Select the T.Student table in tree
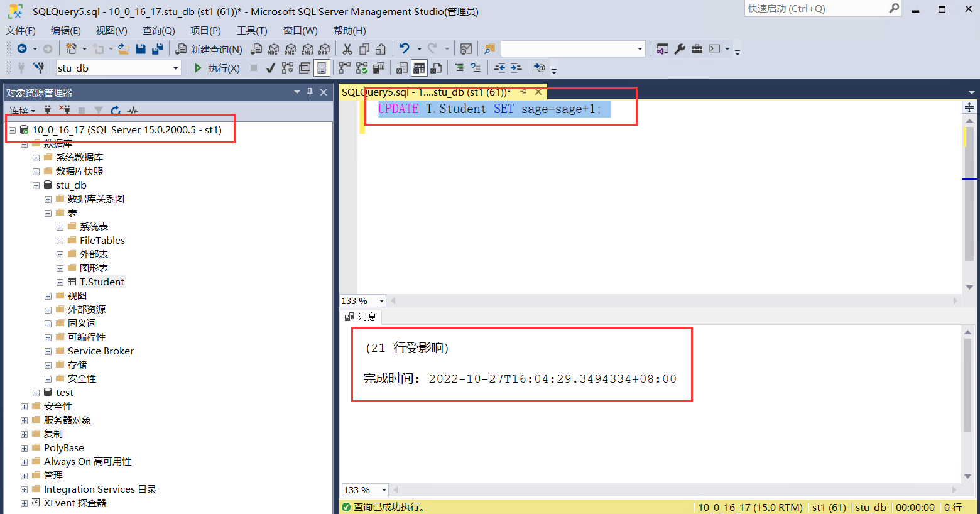The width and height of the screenshot is (980, 514). click(x=102, y=282)
